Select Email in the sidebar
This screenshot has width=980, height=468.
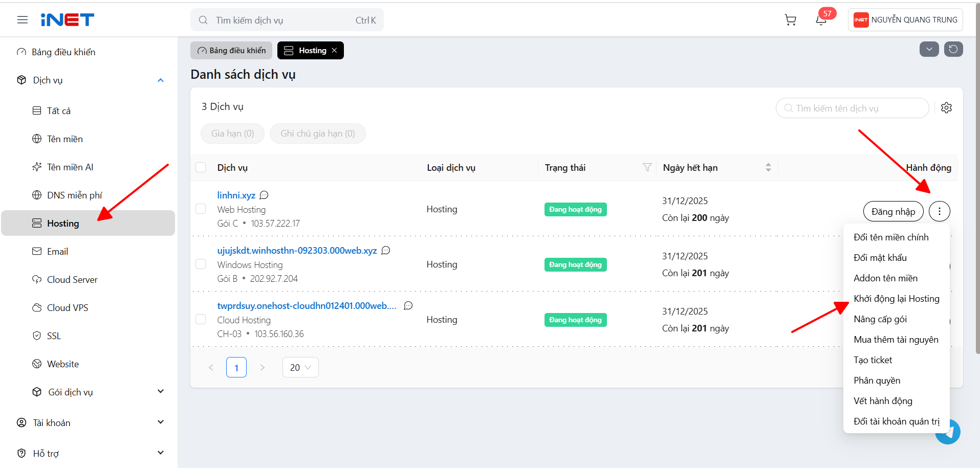[57, 252]
